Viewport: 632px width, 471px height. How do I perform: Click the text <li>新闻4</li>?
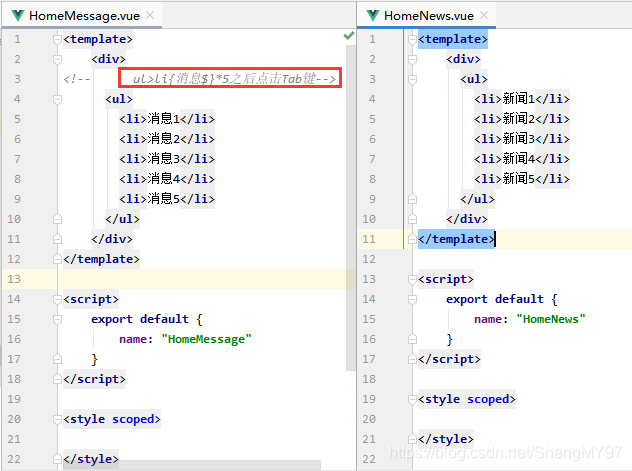coord(522,159)
